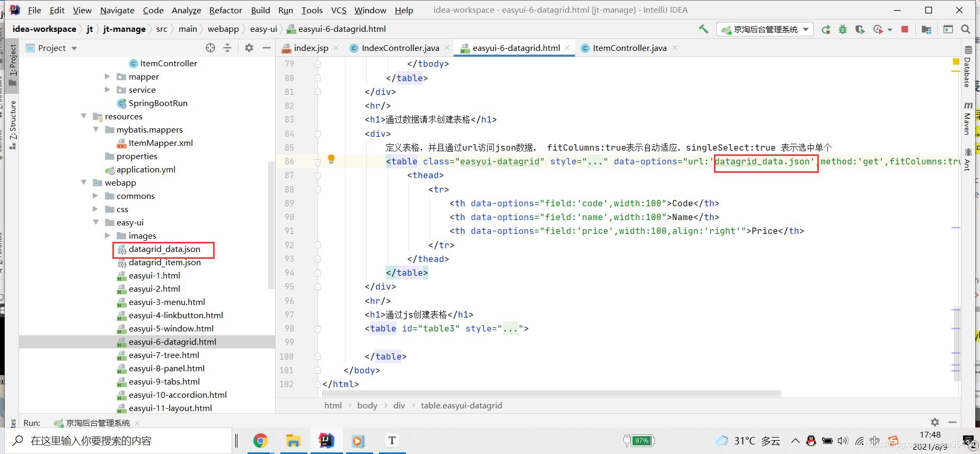Select datagrid_item.json file
Screen dimensions: 980x454
(x=164, y=262)
